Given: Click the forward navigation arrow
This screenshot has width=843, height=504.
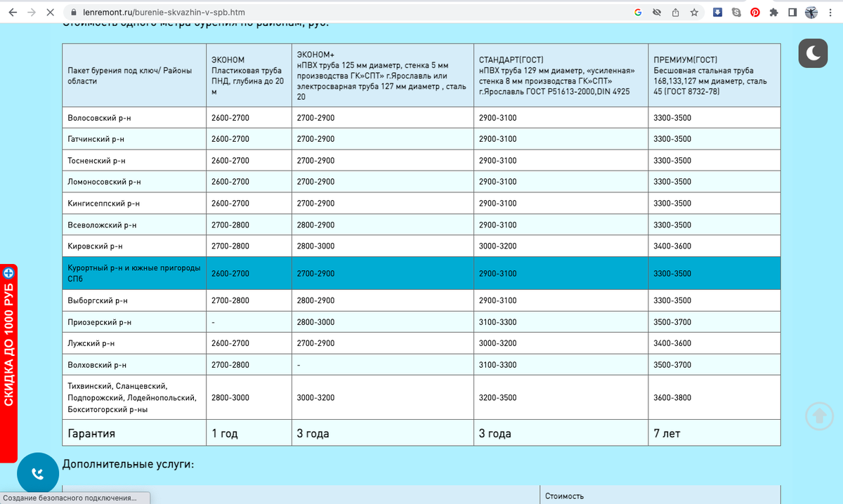Looking at the screenshot, I should tap(33, 13).
